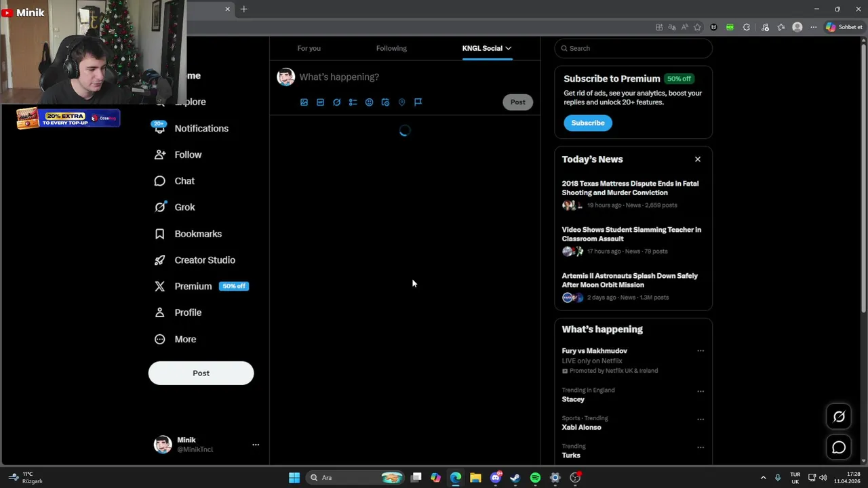
Task: Open Xabi Alonso trending topic
Action: [x=581, y=427]
